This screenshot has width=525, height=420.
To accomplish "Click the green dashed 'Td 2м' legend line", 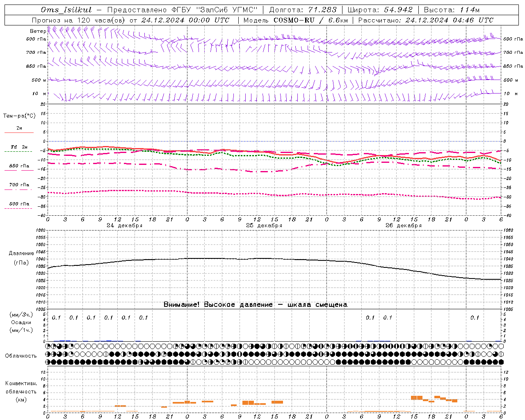I will coord(19,152).
